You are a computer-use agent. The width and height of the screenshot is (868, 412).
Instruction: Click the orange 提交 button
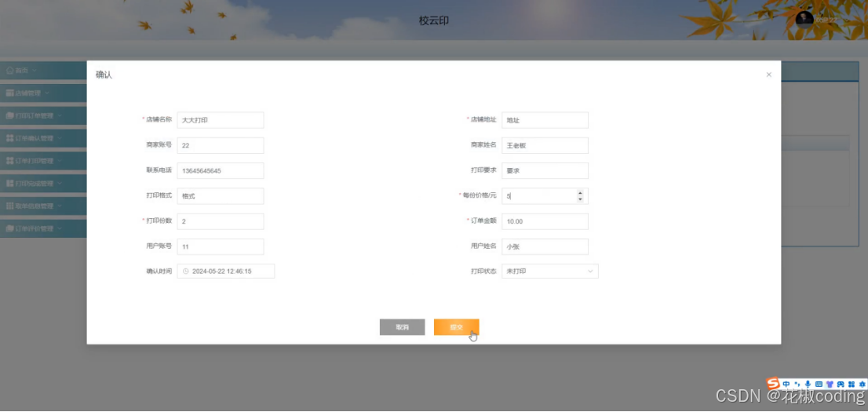456,327
